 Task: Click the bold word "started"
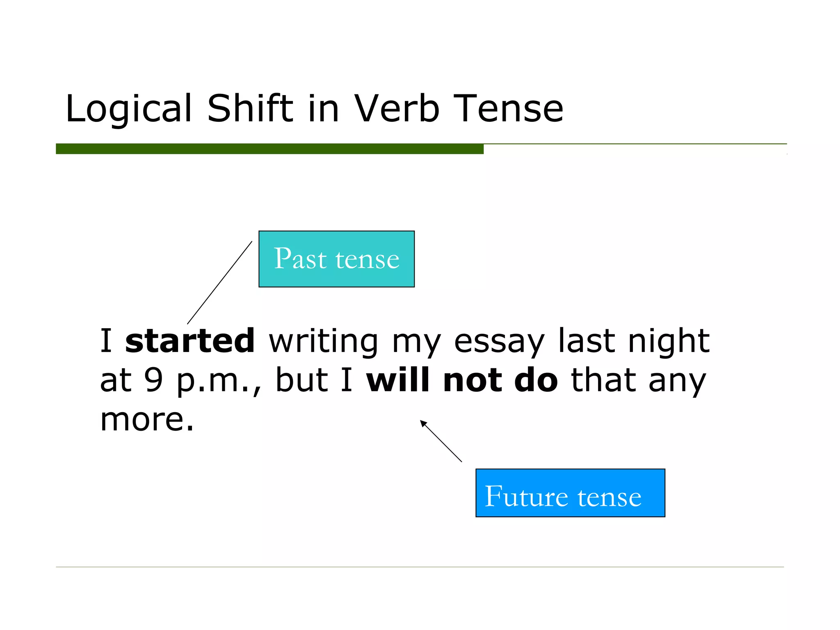(x=190, y=340)
